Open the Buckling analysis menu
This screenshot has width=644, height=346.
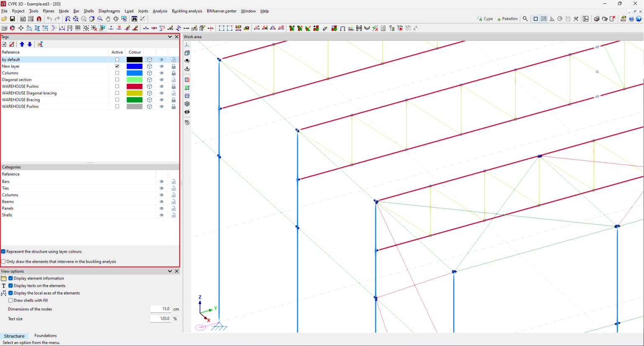click(187, 11)
